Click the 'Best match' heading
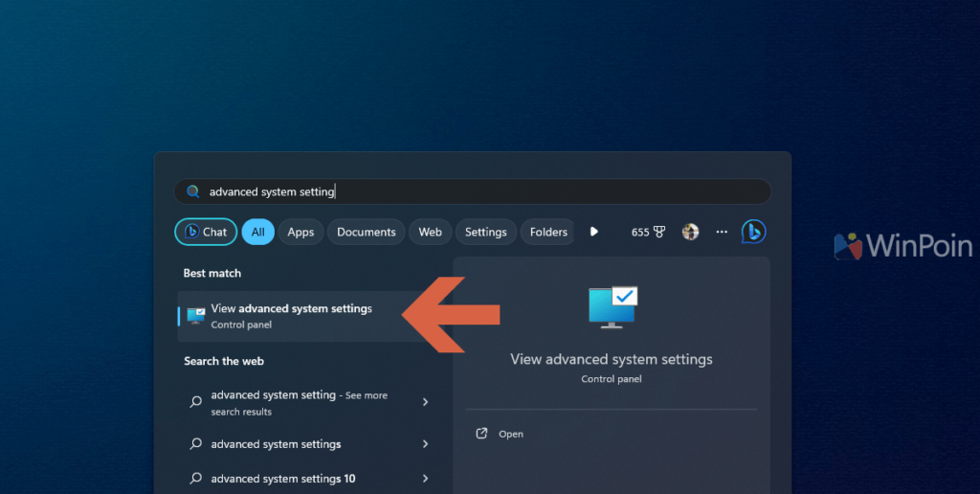 coord(212,273)
